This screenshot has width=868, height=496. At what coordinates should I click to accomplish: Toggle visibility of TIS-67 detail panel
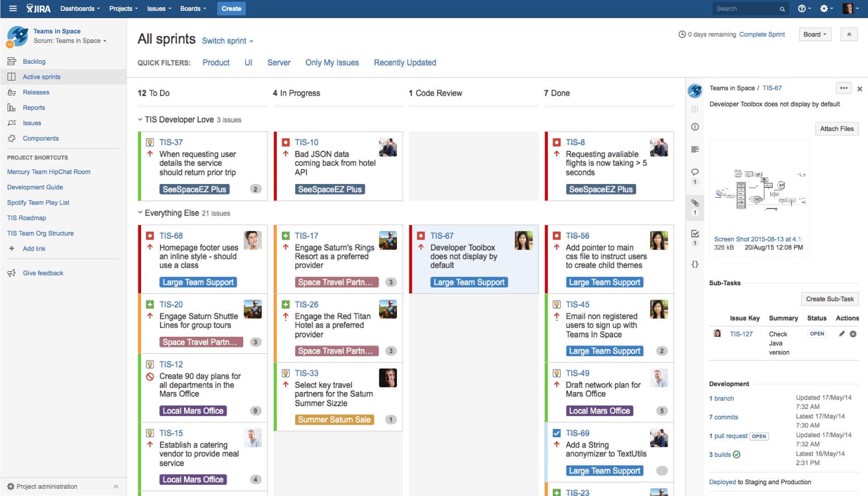(x=859, y=89)
